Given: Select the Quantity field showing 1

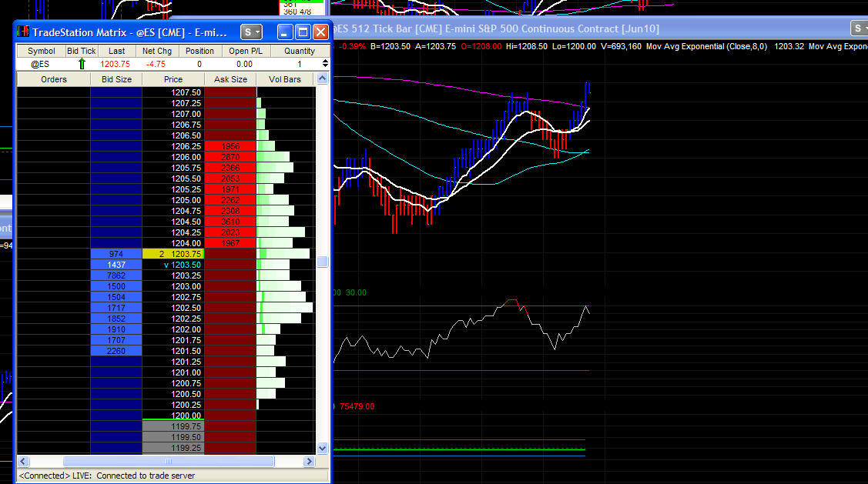Looking at the screenshot, I should (x=300, y=64).
